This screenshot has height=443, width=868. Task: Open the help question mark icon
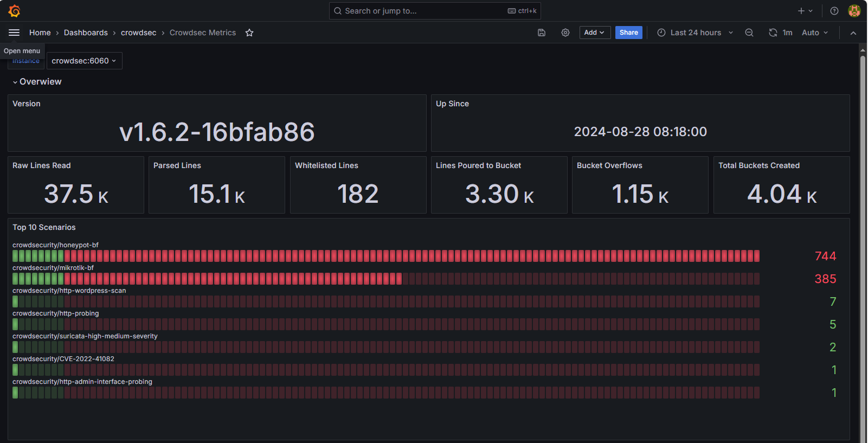pyautogui.click(x=834, y=11)
